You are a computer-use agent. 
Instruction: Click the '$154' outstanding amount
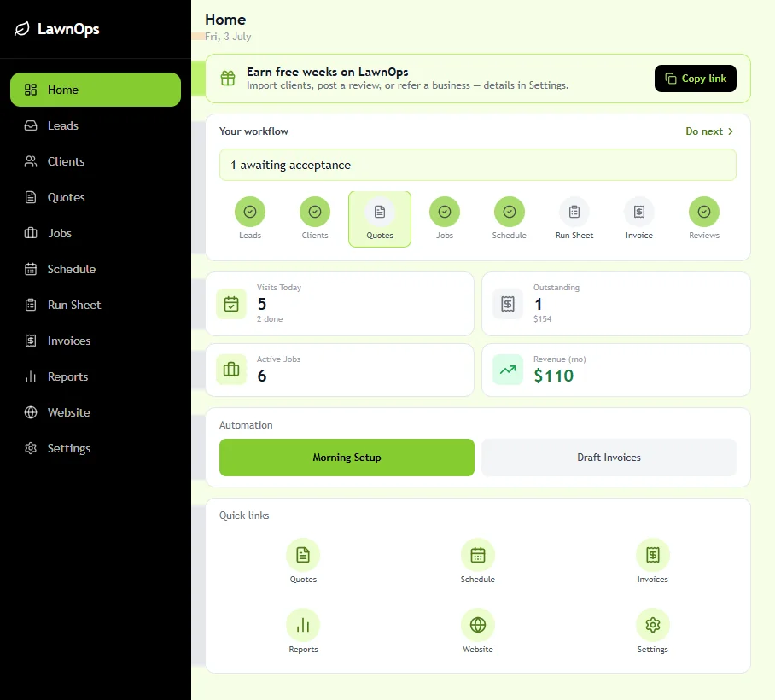coord(542,319)
